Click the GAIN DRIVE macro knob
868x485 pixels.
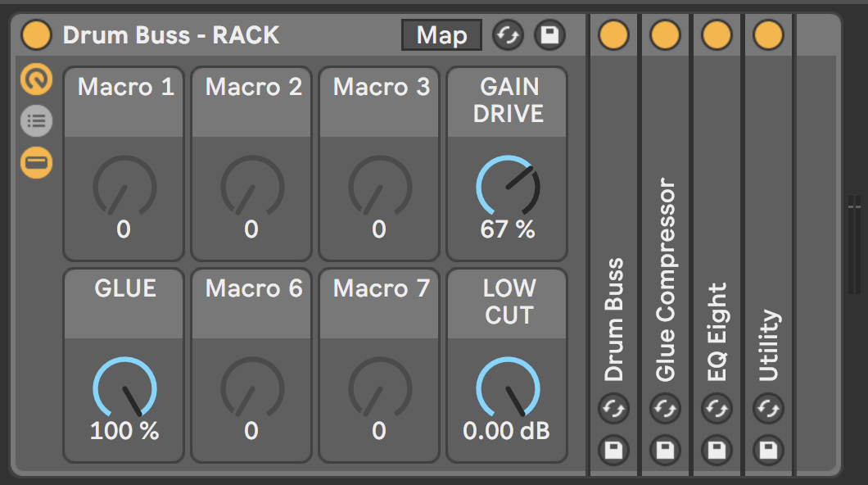509,187
